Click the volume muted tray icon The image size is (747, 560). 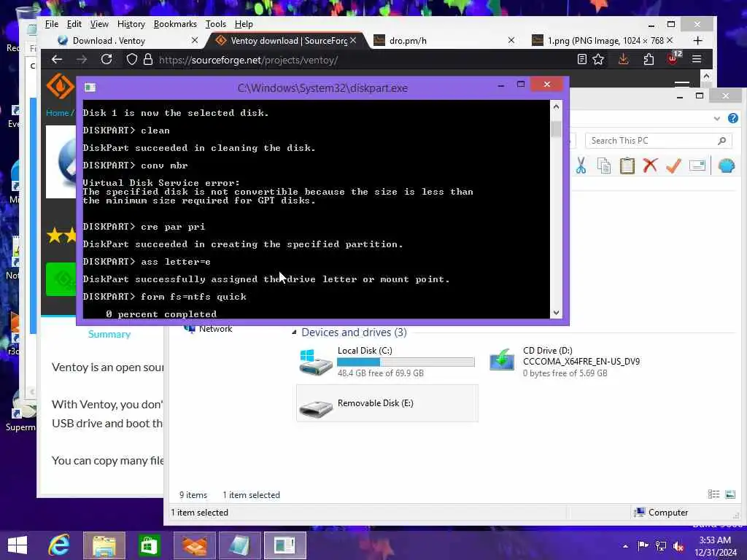click(679, 545)
